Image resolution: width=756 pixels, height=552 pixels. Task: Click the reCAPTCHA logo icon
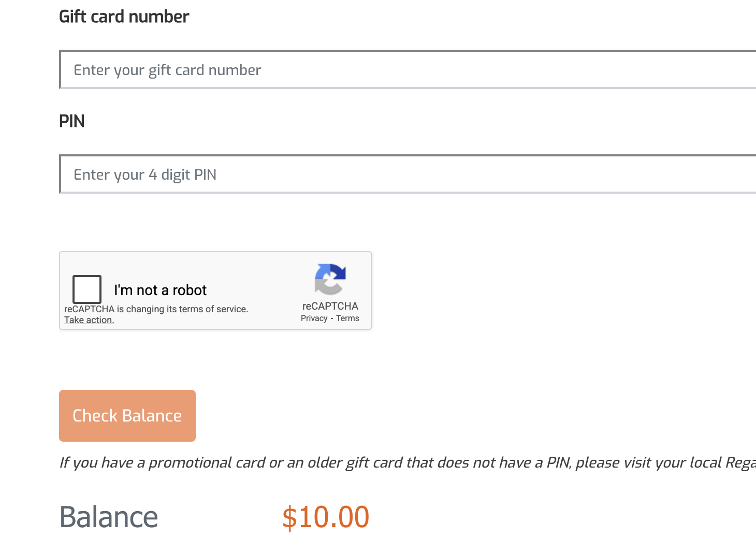330,279
